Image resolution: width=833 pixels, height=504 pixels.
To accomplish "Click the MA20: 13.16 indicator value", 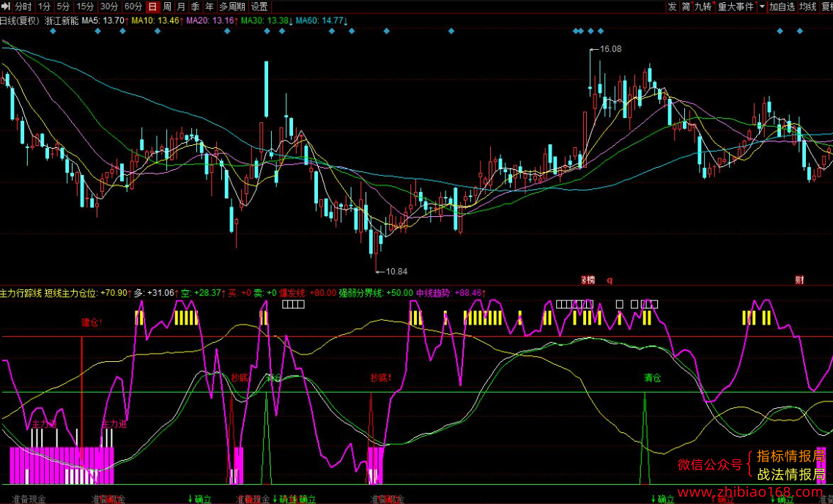I will tap(212, 21).
